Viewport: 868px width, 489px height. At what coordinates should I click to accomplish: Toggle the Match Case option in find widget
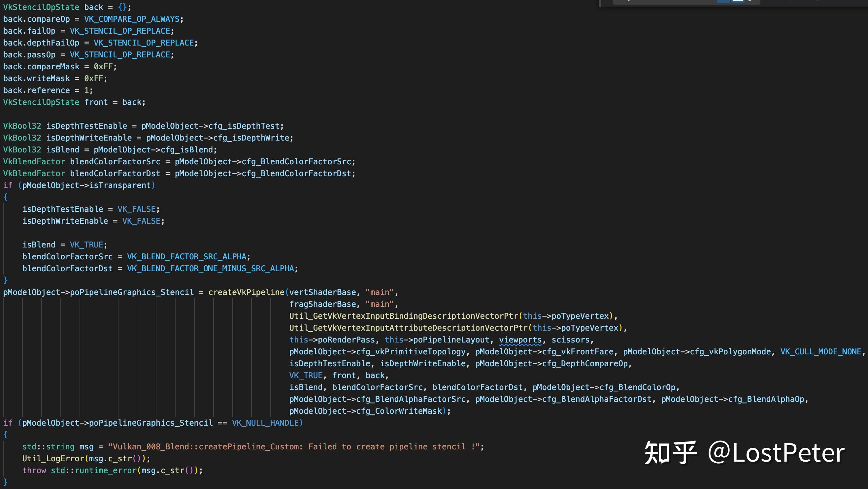(x=723, y=1)
